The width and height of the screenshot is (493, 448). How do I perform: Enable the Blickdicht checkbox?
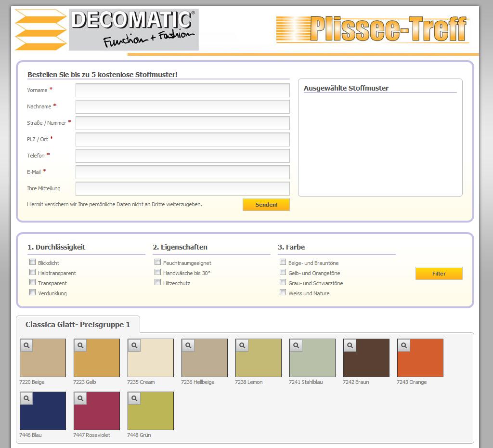pos(33,262)
